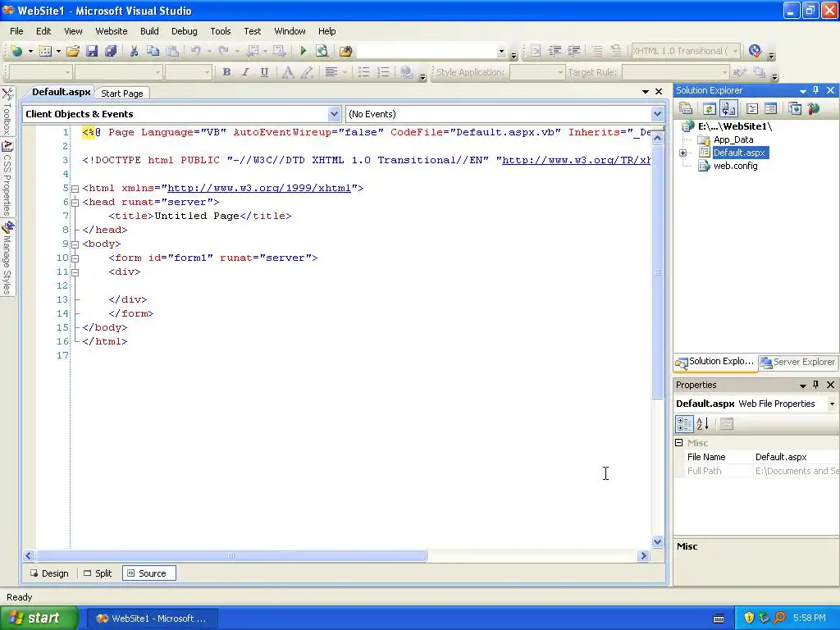The width and height of the screenshot is (840, 630).
Task: Open the Properties object selector dropdown
Action: point(832,404)
